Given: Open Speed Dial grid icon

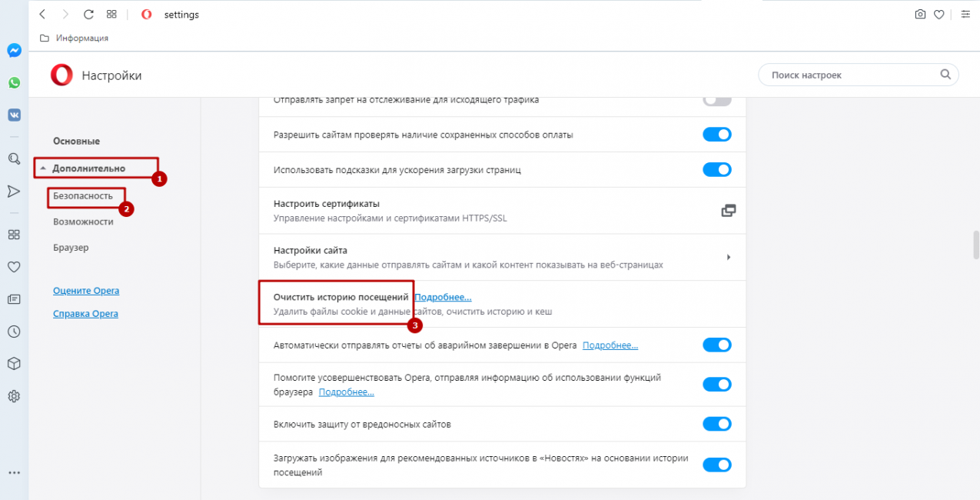Looking at the screenshot, I should [x=111, y=15].
